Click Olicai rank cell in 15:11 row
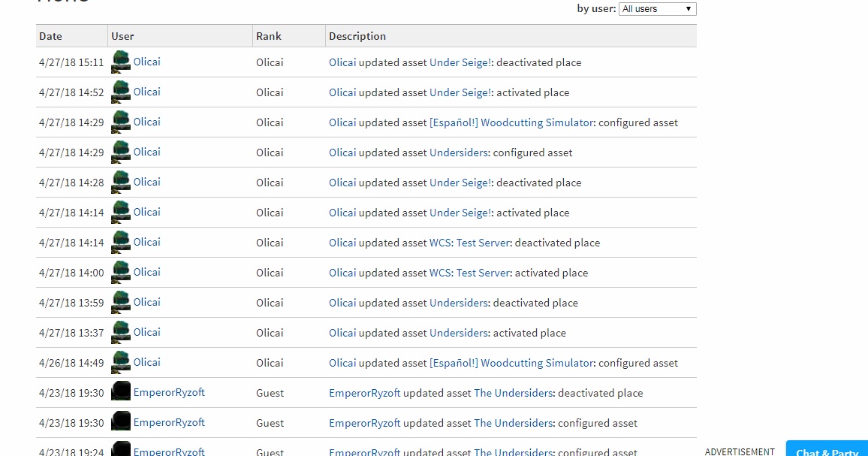Viewport: 868px width, 456px height. 270,62
